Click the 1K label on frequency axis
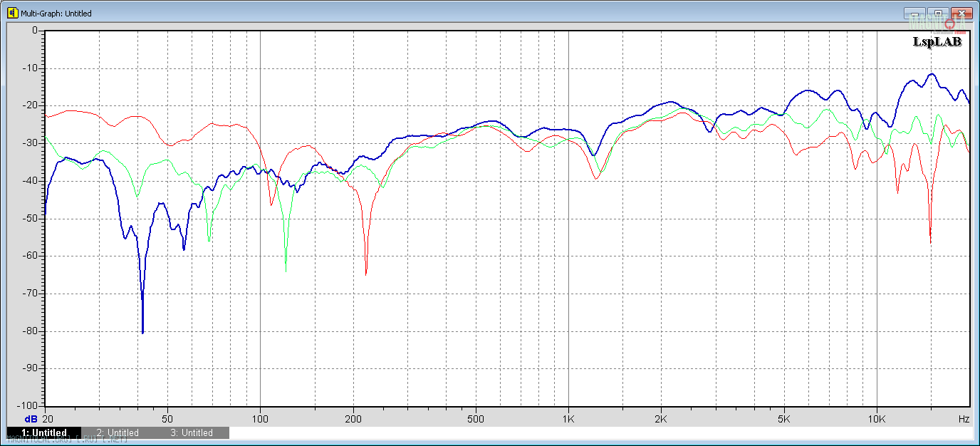 pyautogui.click(x=568, y=418)
